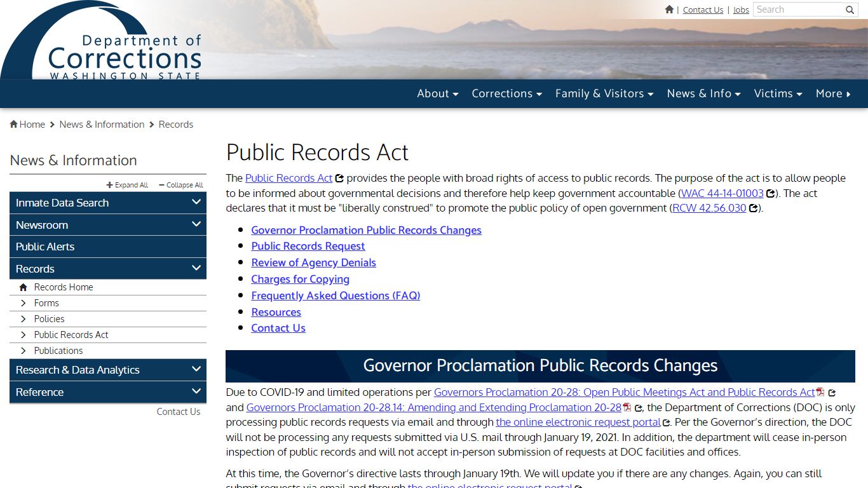Image resolution: width=868 pixels, height=488 pixels.
Task: Click external icon after online request portal link
Action: 667,423
